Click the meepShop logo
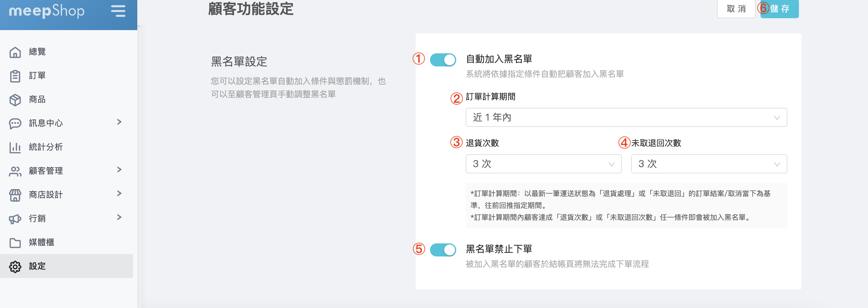Image resolution: width=868 pixels, height=308 pixels. click(x=46, y=11)
